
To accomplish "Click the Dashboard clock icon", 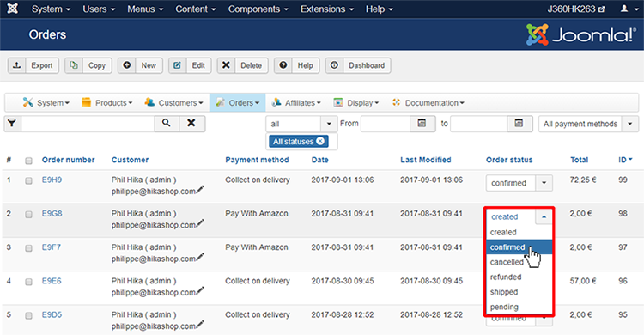I will click(334, 65).
